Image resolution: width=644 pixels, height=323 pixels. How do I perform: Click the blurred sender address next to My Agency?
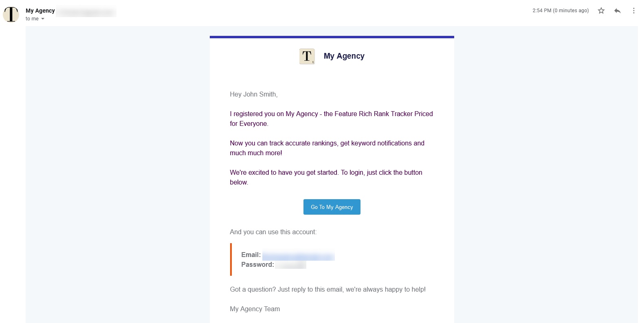[x=86, y=12]
